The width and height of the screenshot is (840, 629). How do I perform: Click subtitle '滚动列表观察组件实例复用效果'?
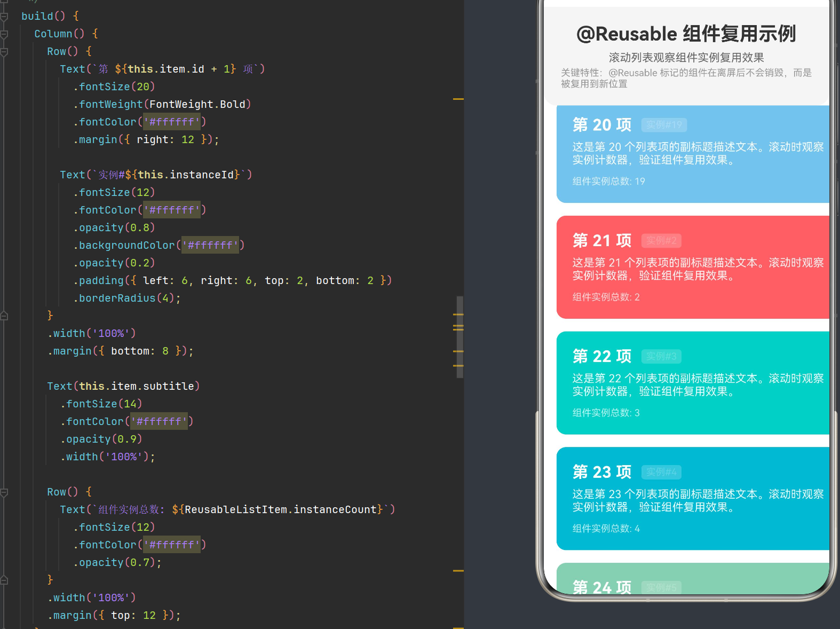(x=686, y=58)
